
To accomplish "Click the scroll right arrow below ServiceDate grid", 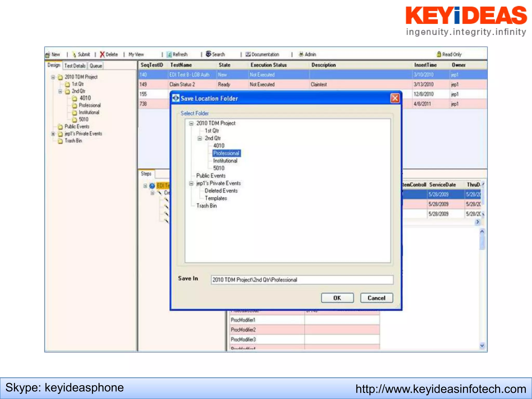I will click(x=477, y=222).
